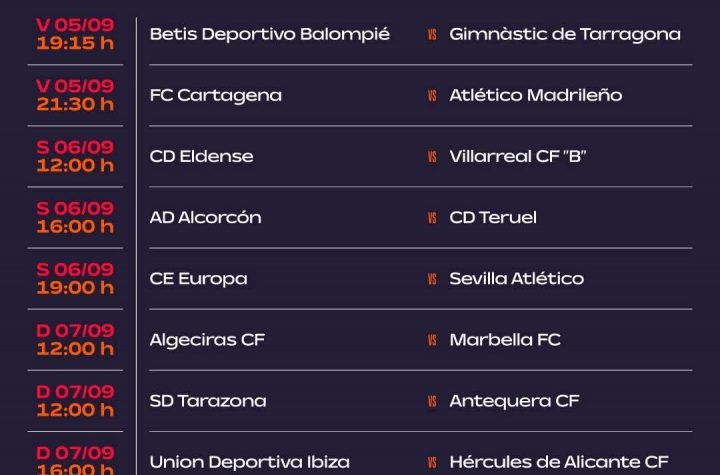This screenshot has width=720, height=475.
Task: Click the VS icon in the Algeciras match
Action: 432,340
